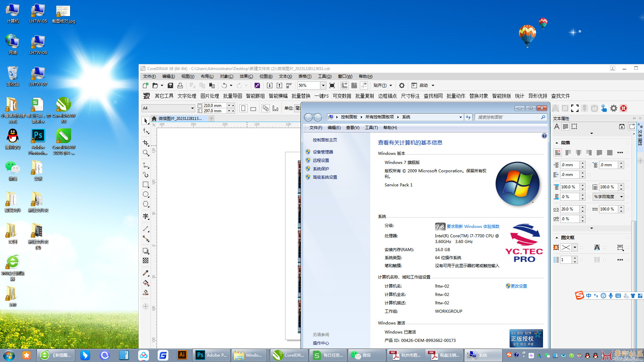Toggle Right align in paragraph section
Viewport: 644px width, 362px height.
(x=589, y=153)
